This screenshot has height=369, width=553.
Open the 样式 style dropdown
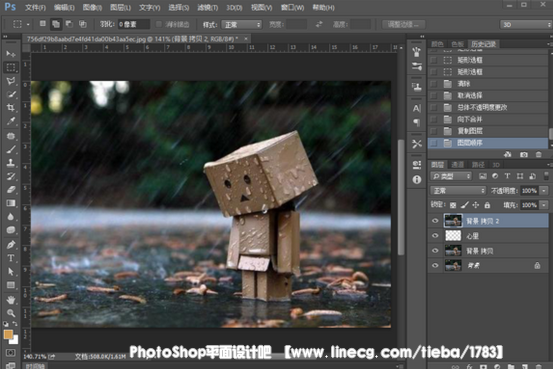242,24
